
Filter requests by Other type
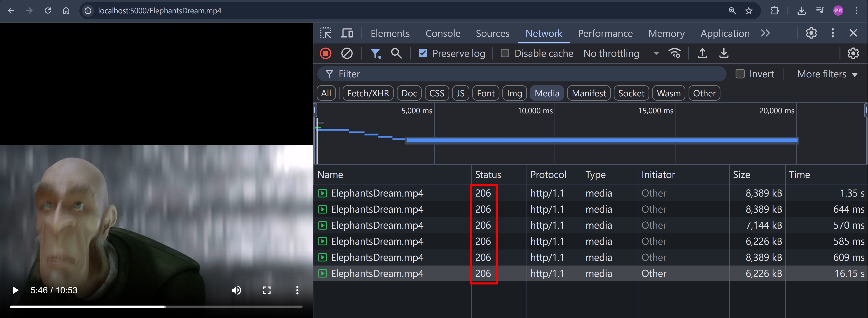(x=704, y=93)
